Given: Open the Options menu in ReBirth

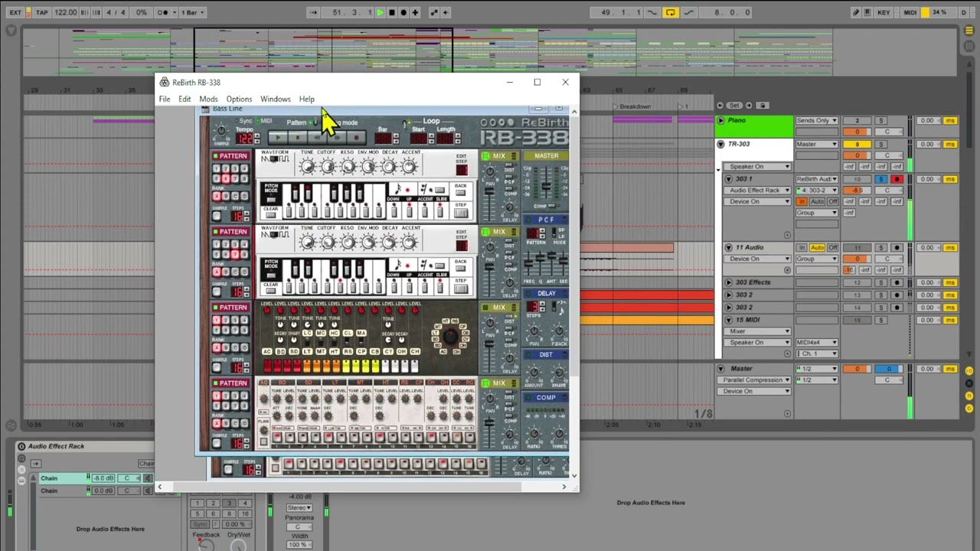Looking at the screenshot, I should click(239, 99).
